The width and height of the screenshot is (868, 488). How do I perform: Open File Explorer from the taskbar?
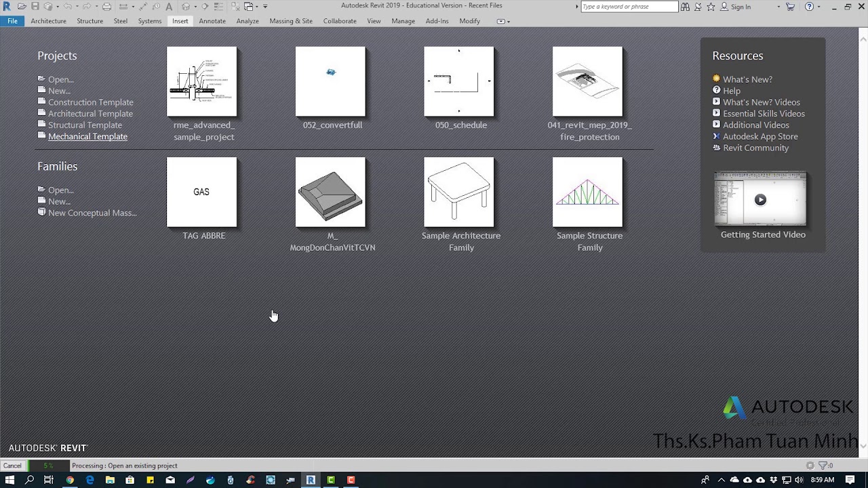(x=110, y=480)
